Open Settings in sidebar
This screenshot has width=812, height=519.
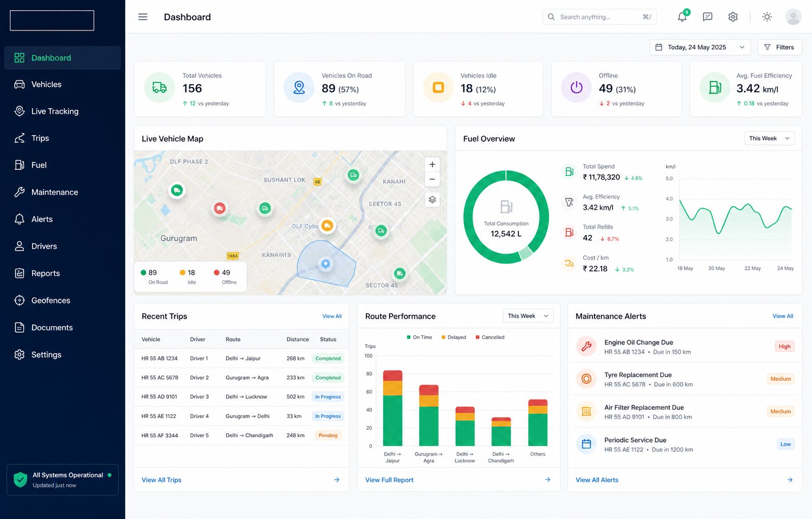pyautogui.click(x=62, y=354)
